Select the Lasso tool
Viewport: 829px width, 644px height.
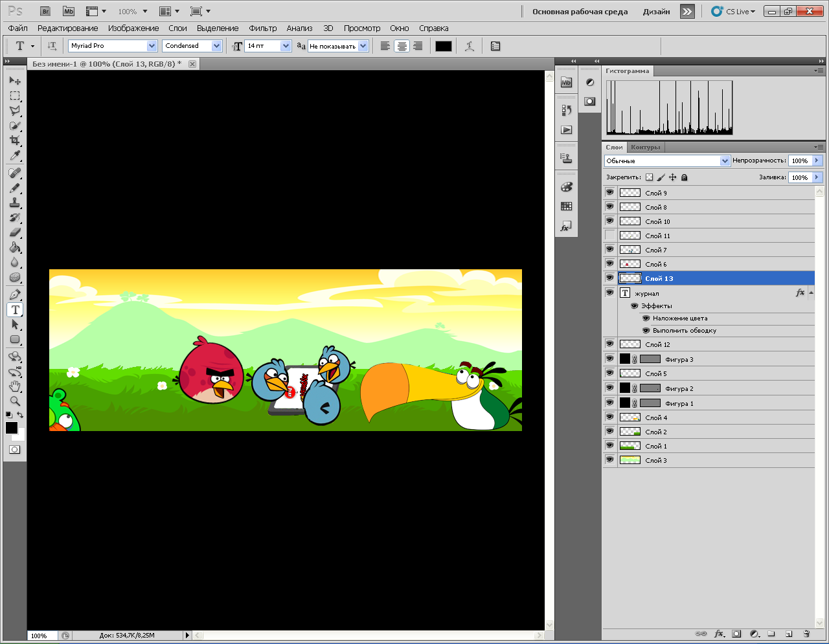point(15,111)
